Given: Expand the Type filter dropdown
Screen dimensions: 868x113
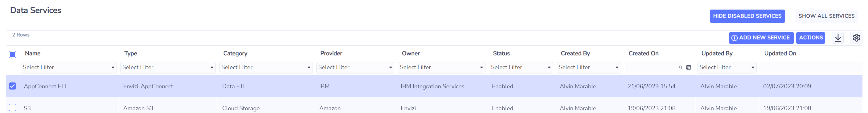Looking at the screenshot, I should coord(168,68).
